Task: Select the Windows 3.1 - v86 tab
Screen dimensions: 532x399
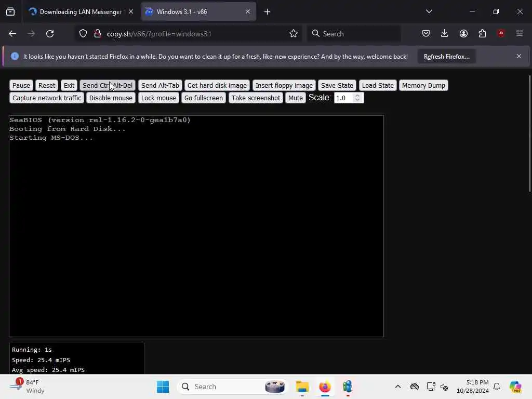Action: click(x=199, y=11)
